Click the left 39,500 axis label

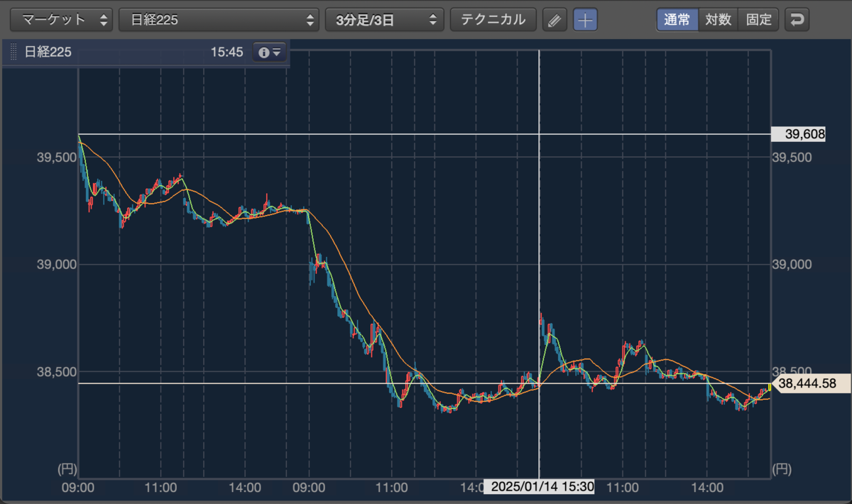click(x=56, y=157)
